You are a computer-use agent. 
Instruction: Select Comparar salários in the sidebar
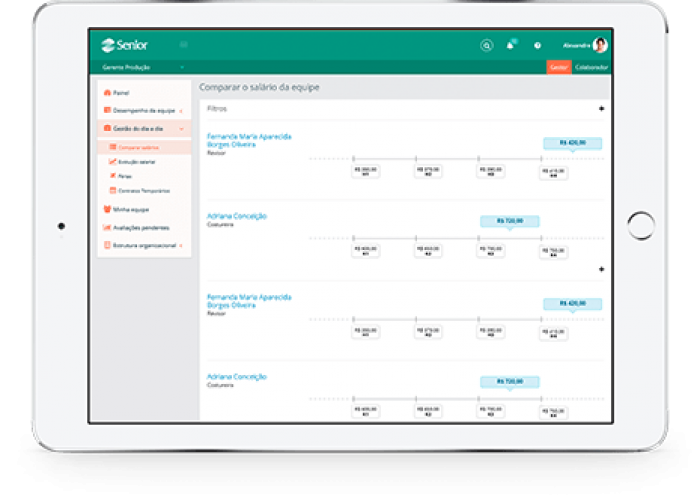point(138,148)
